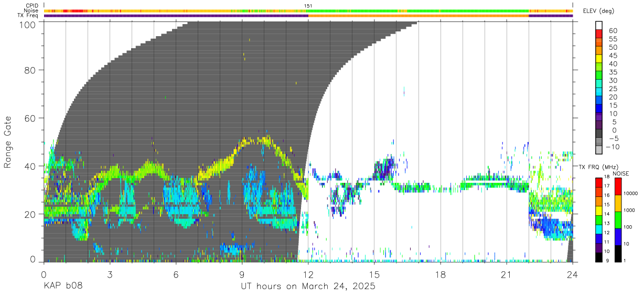
Task: Pick the black segment of TX FRQ colorbar
Action: 599,257
